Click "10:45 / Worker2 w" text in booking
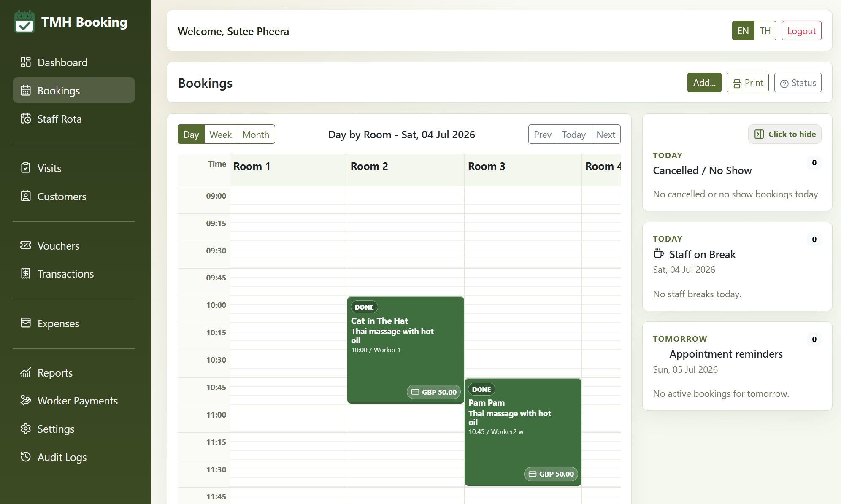The width and height of the screenshot is (841, 504). point(496,431)
